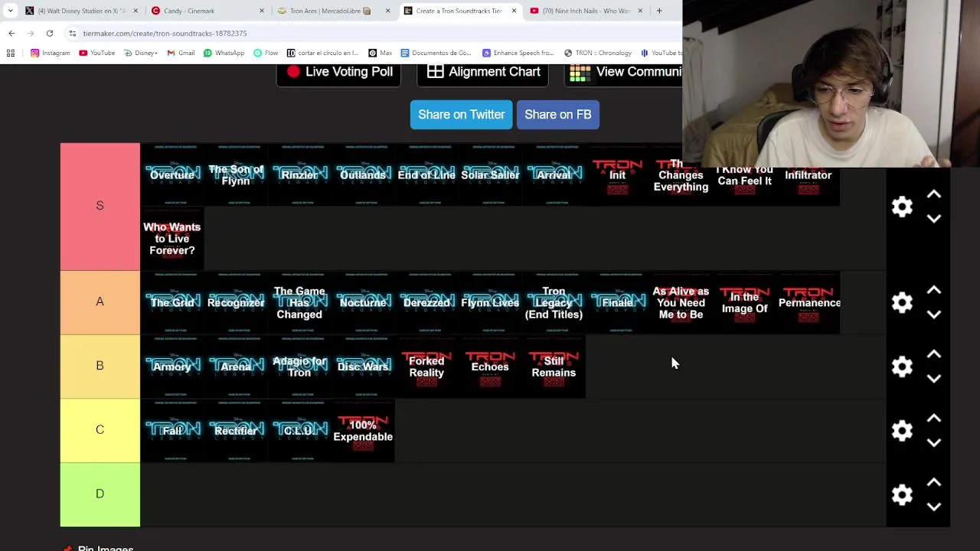Move A tier row down with arrow

934,315
